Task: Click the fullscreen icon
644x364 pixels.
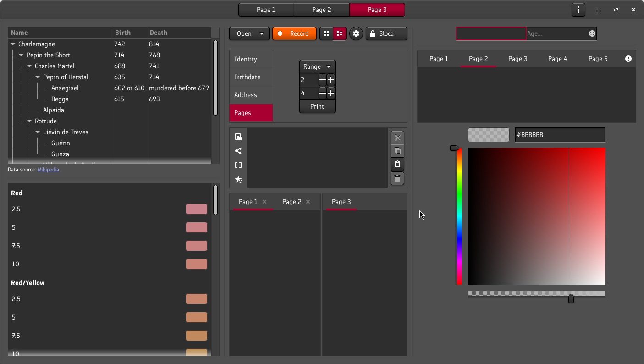Action: (238, 165)
